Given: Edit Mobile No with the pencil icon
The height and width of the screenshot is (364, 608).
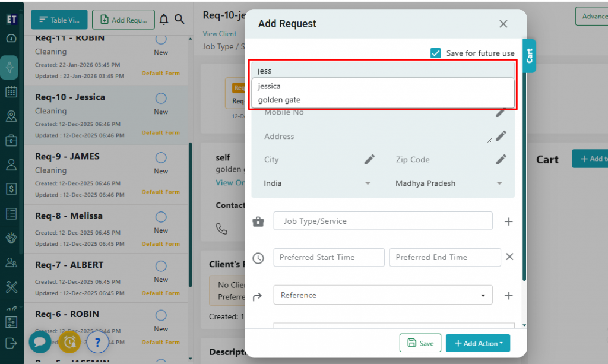Looking at the screenshot, I should tap(501, 112).
